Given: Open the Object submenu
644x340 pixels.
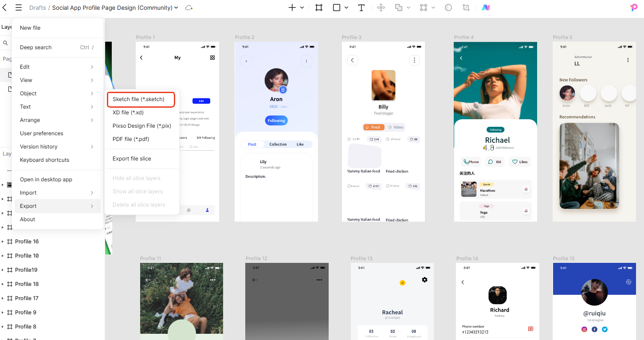Looking at the screenshot, I should (58, 94).
